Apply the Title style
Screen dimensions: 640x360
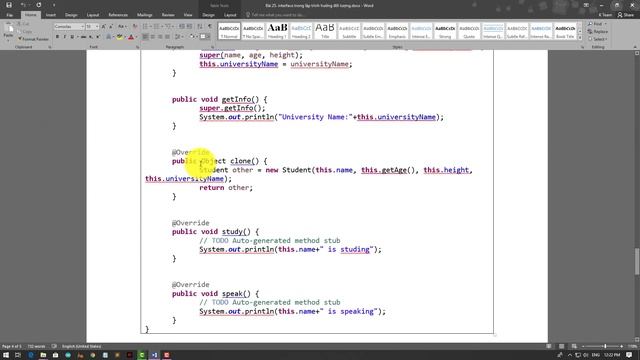pos(325,31)
